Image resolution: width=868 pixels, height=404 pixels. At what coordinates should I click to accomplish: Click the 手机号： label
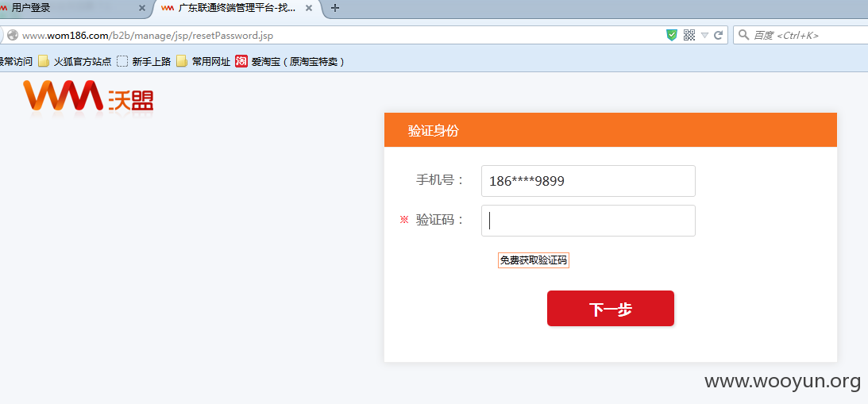click(440, 180)
